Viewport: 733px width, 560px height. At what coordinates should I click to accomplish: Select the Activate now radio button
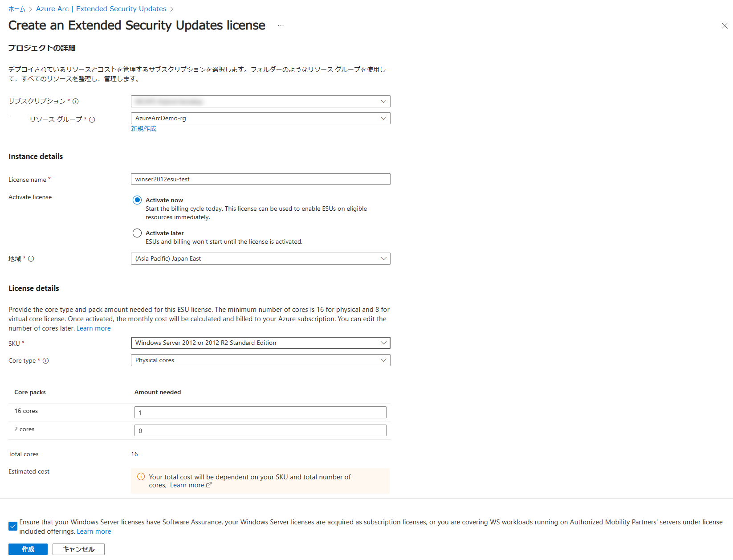[x=137, y=200]
